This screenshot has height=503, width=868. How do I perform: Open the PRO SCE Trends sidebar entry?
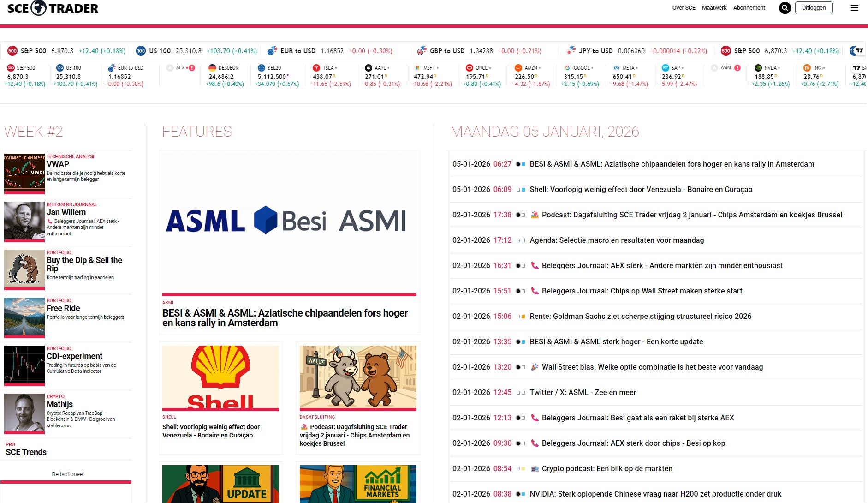click(26, 449)
